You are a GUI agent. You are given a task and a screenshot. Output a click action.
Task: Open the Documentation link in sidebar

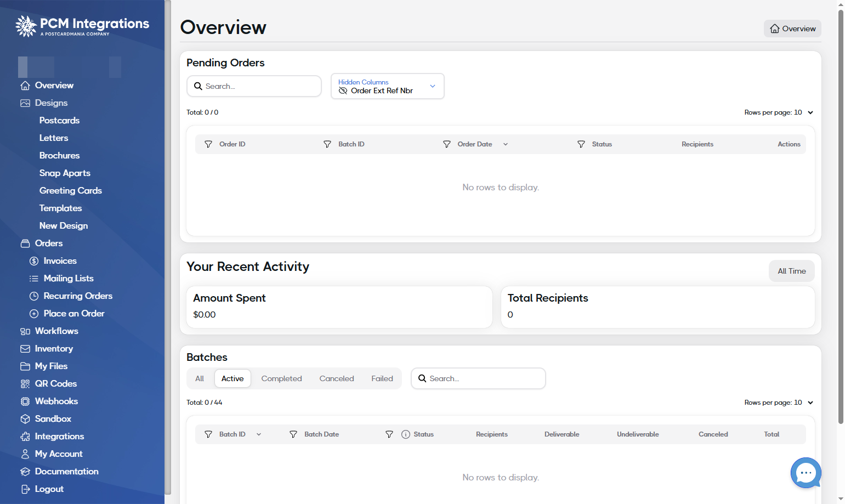(x=59, y=472)
